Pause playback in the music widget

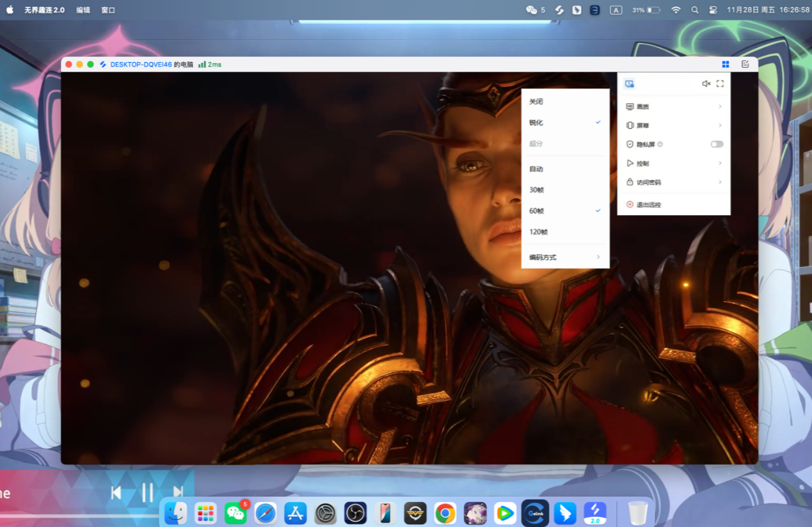147,492
